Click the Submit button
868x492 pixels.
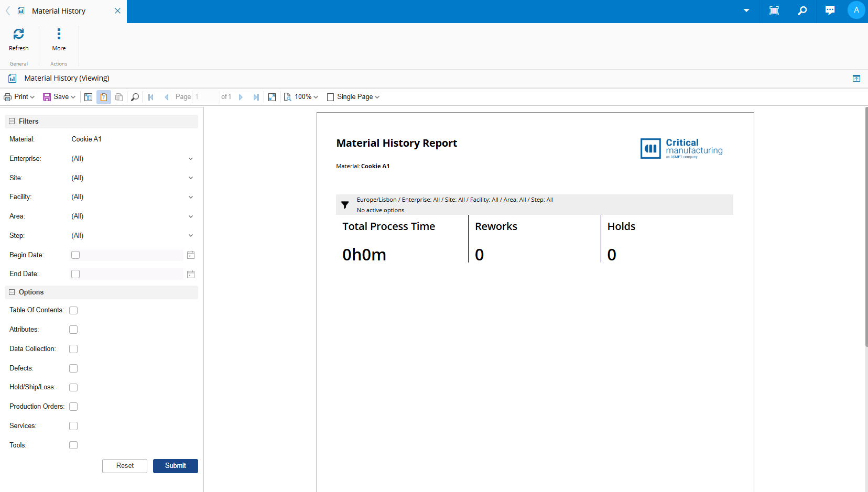(x=175, y=466)
